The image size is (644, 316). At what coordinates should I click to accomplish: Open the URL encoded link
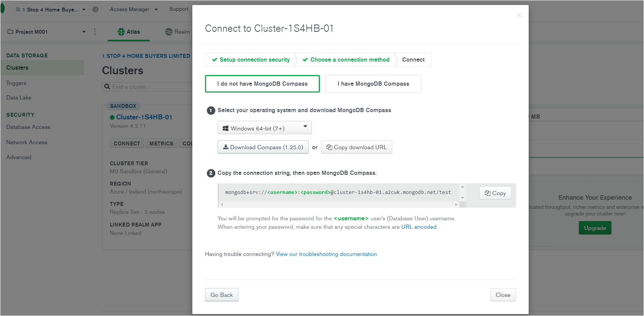pyautogui.click(x=419, y=227)
